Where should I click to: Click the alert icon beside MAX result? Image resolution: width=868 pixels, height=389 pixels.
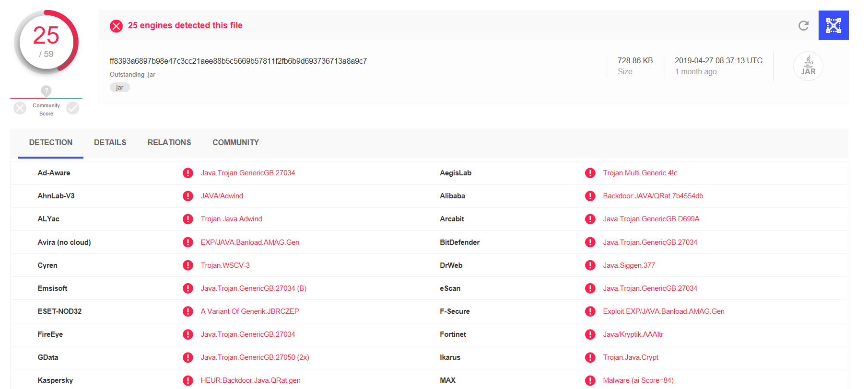click(590, 380)
